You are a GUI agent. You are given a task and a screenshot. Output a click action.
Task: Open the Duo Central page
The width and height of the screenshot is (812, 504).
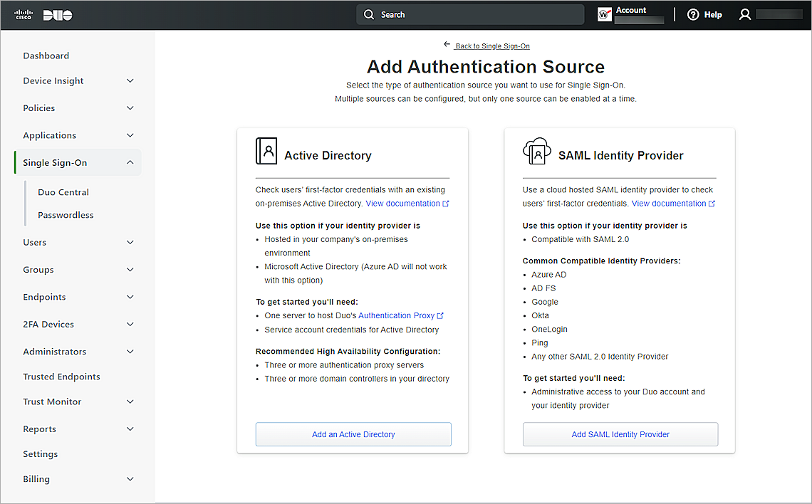pyautogui.click(x=63, y=191)
